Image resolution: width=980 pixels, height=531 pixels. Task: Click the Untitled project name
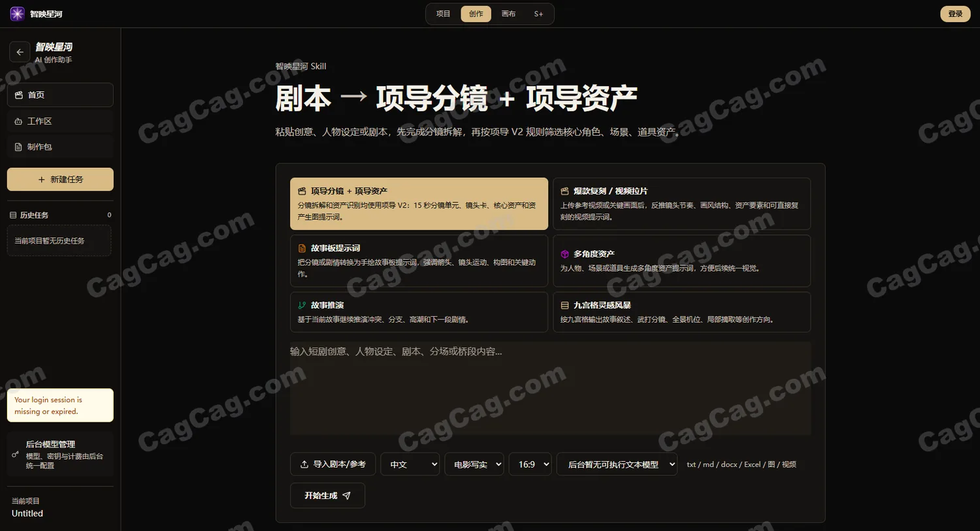27,513
